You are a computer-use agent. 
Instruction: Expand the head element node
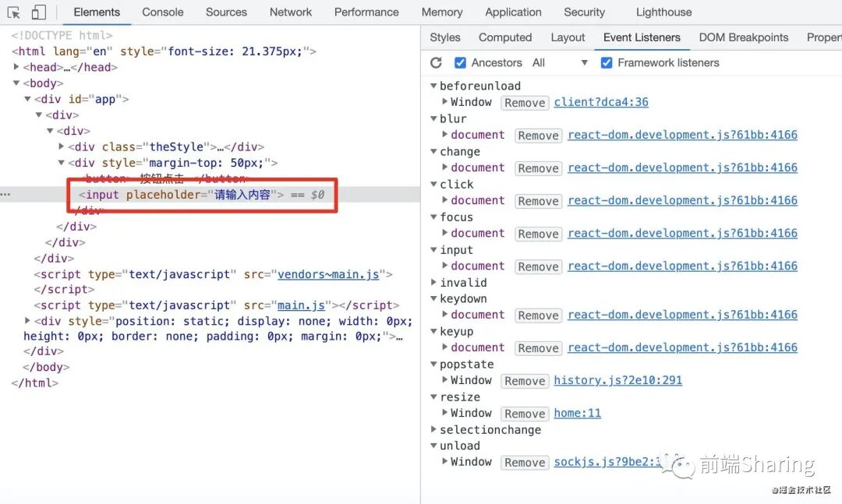tap(16, 67)
